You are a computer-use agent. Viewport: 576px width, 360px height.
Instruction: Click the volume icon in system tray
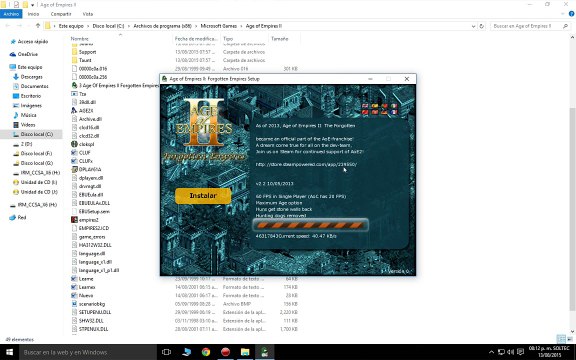(511, 352)
